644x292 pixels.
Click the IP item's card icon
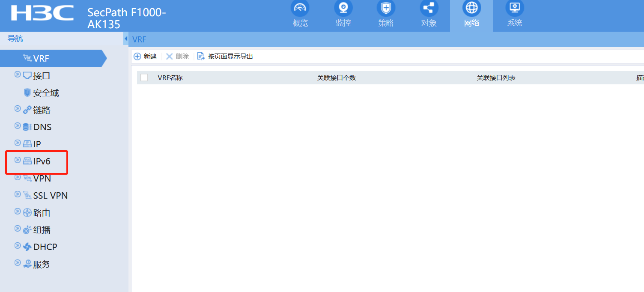27,144
